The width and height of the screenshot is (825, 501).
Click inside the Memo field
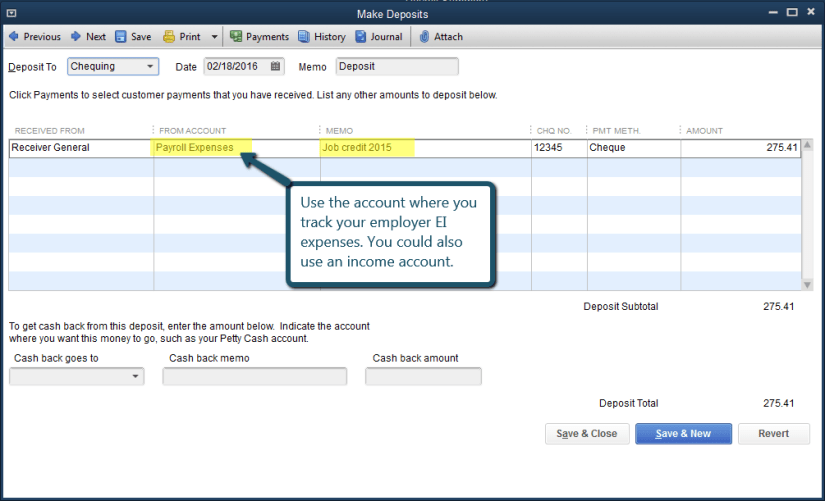tap(397, 67)
